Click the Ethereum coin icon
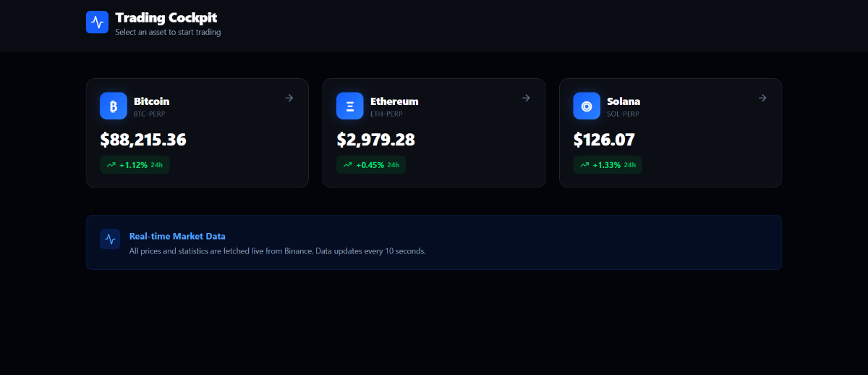The height and width of the screenshot is (375, 868). tap(350, 106)
